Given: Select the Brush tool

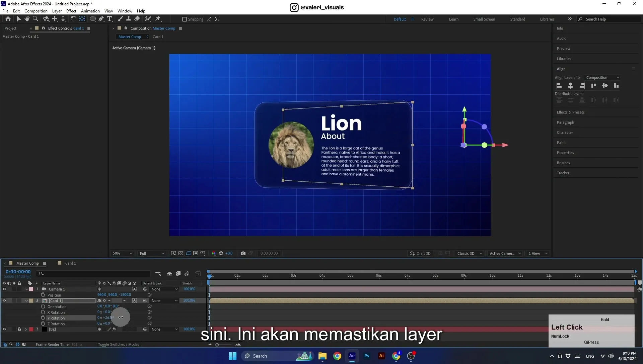Looking at the screenshot, I should pos(120,19).
